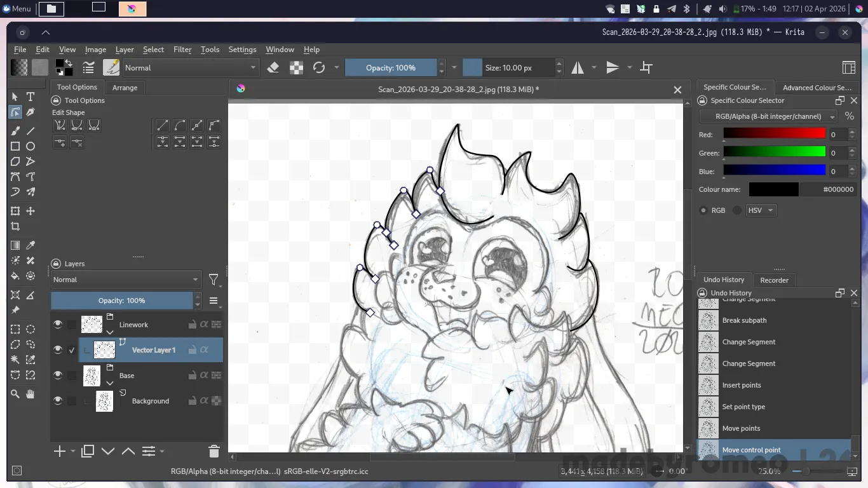Click the horizontal mirror tool icon
Viewport: 868px width, 488px height.
(x=578, y=67)
